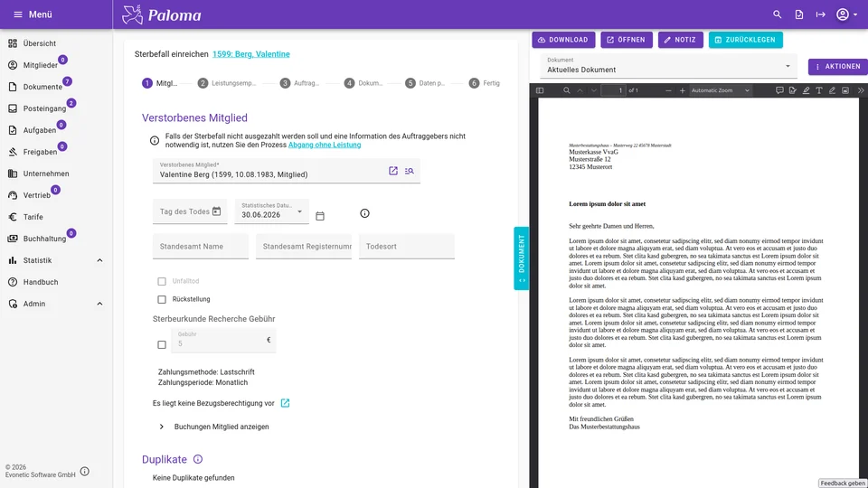The width and height of the screenshot is (868, 488).
Task: Open the user account menu
Action: click(x=846, y=14)
